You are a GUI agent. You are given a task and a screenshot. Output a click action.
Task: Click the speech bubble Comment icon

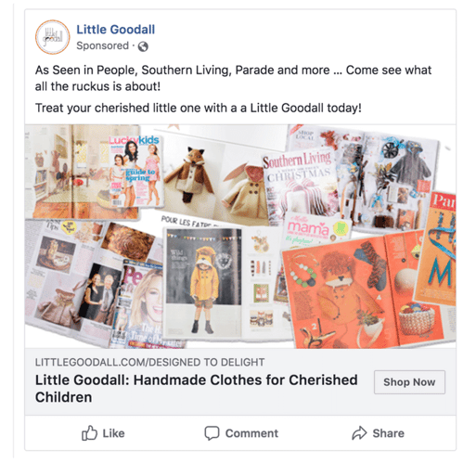pos(212,433)
